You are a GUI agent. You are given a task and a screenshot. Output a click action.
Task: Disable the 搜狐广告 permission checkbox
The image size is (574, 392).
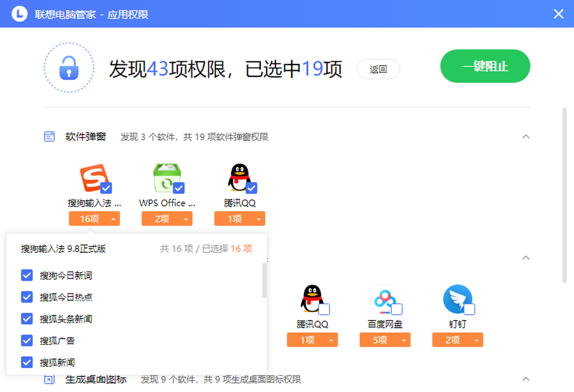click(26, 340)
